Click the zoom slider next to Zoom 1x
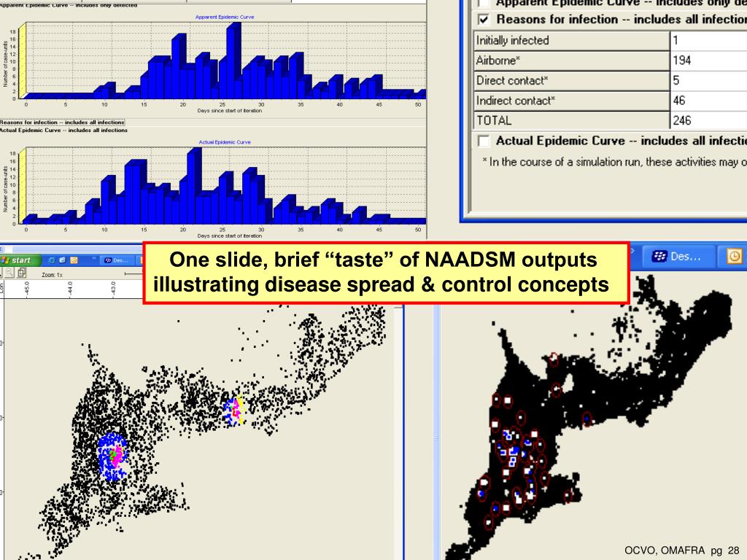747x560 pixels. 133,274
